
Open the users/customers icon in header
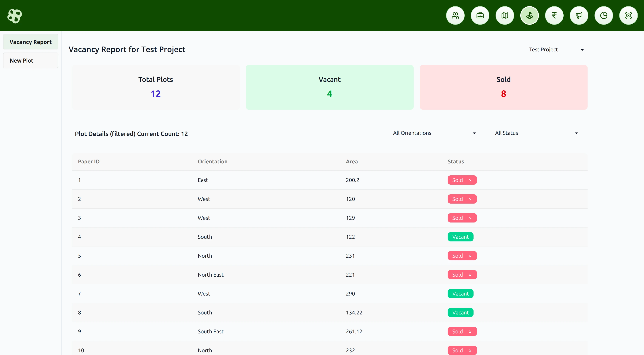[x=455, y=15]
